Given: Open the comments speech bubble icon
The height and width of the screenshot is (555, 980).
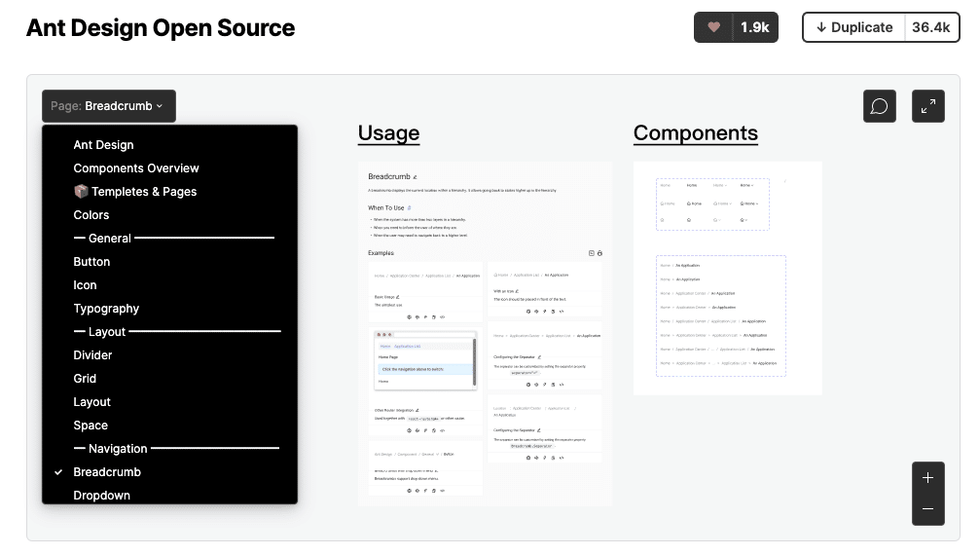Looking at the screenshot, I should (880, 106).
